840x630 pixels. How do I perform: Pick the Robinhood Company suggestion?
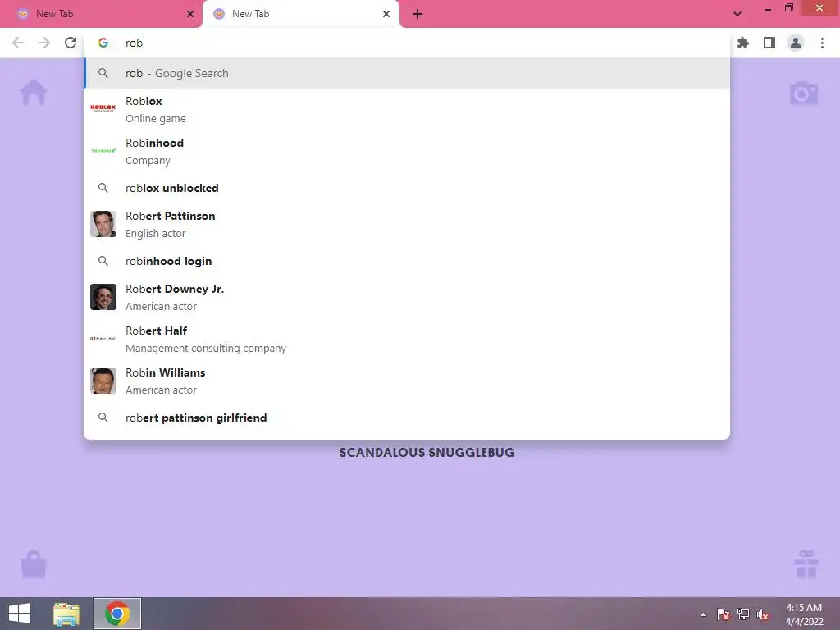coord(407,151)
